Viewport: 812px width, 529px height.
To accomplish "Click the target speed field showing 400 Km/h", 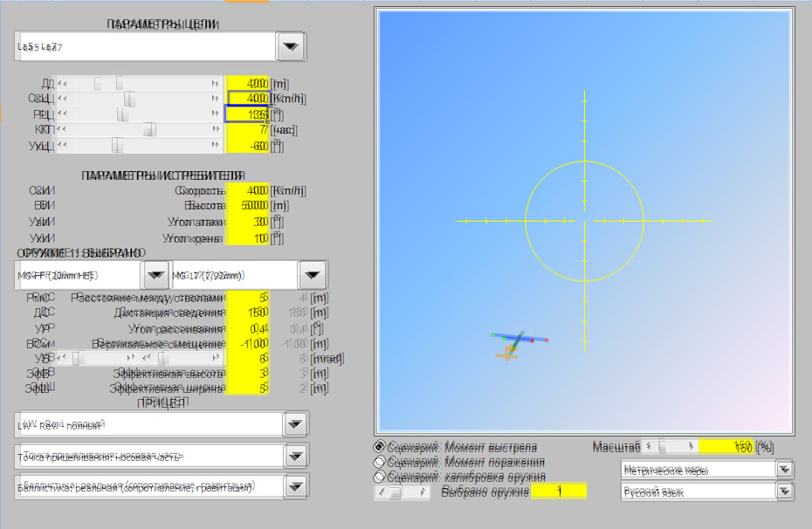I will pyautogui.click(x=248, y=99).
